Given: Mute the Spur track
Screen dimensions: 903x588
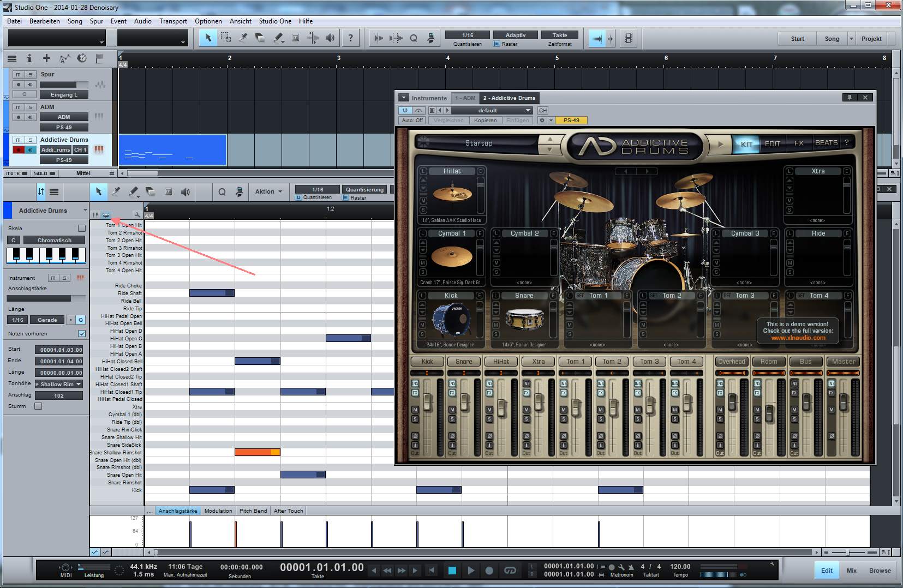Looking at the screenshot, I should [x=18, y=74].
